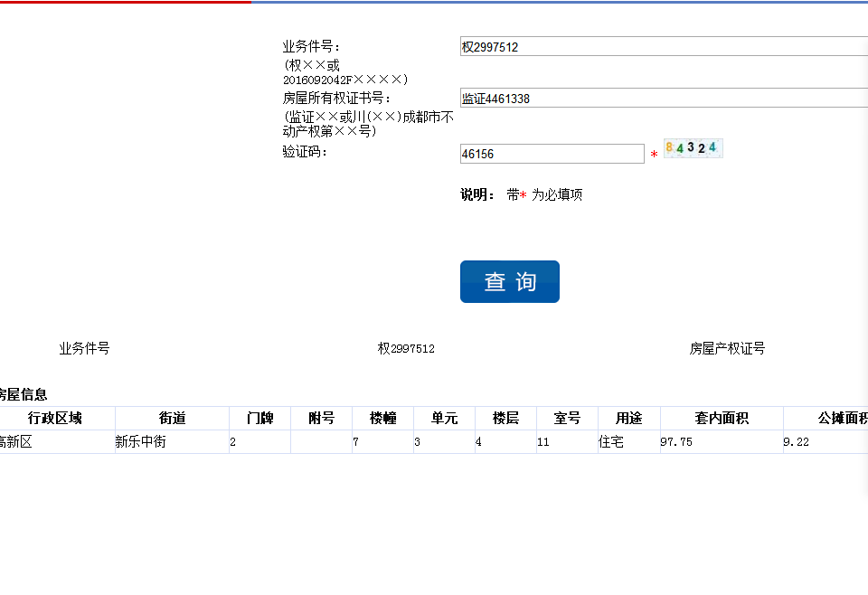
Task: Click the 查询 search button
Action: [x=509, y=282]
